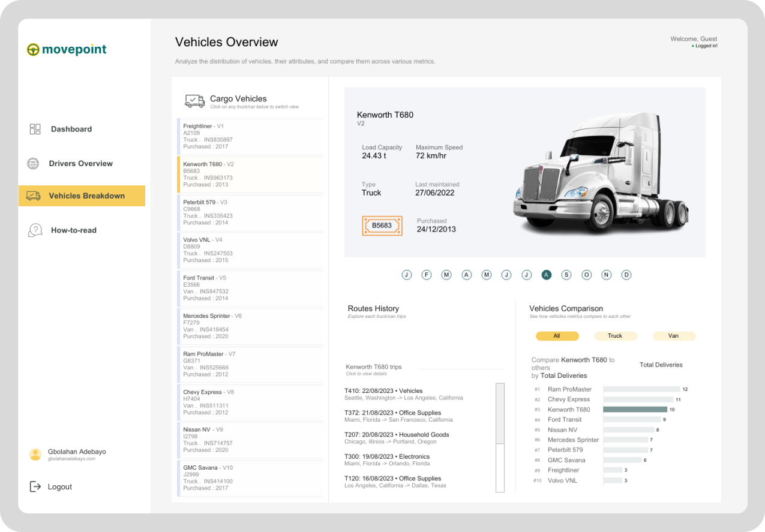
Task: Click the Peterbilt 579 comparison bar
Action: tap(625, 450)
